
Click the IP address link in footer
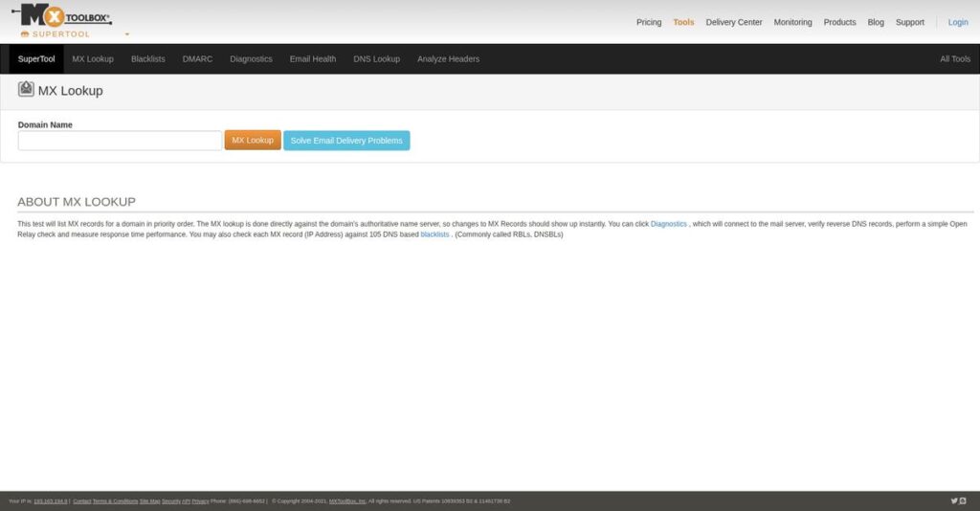tap(50, 501)
